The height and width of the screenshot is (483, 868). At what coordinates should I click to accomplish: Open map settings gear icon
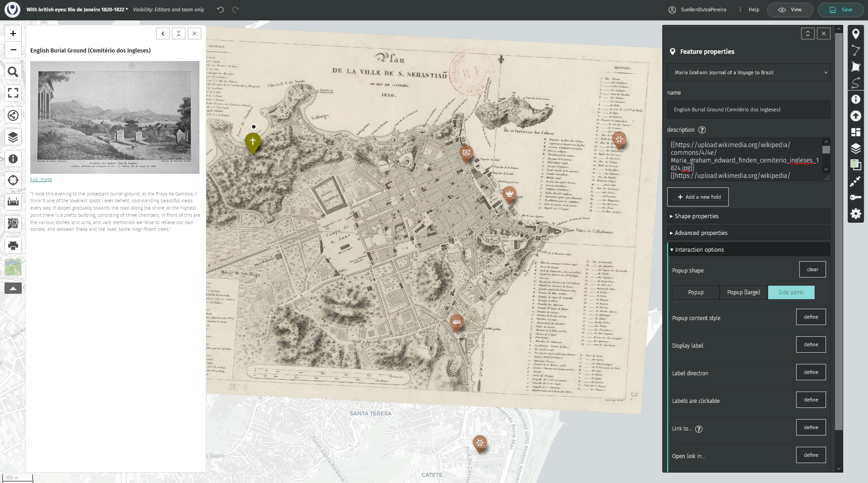(855, 214)
